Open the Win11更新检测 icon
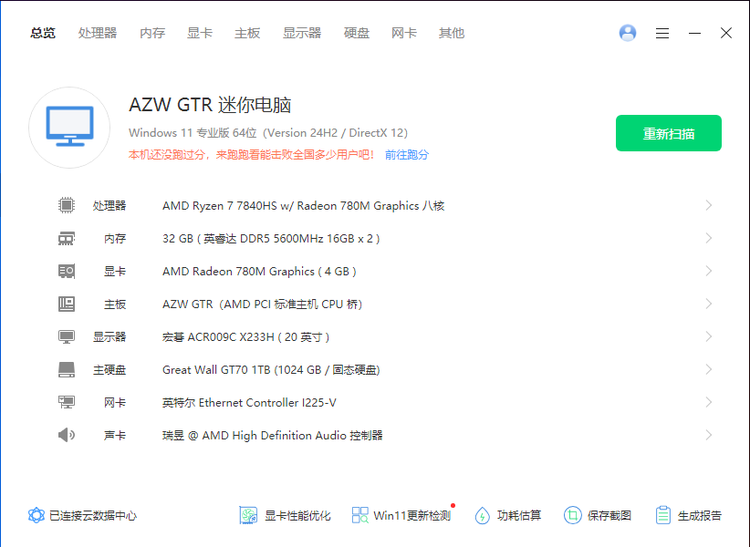The width and height of the screenshot is (750, 547). [360, 515]
